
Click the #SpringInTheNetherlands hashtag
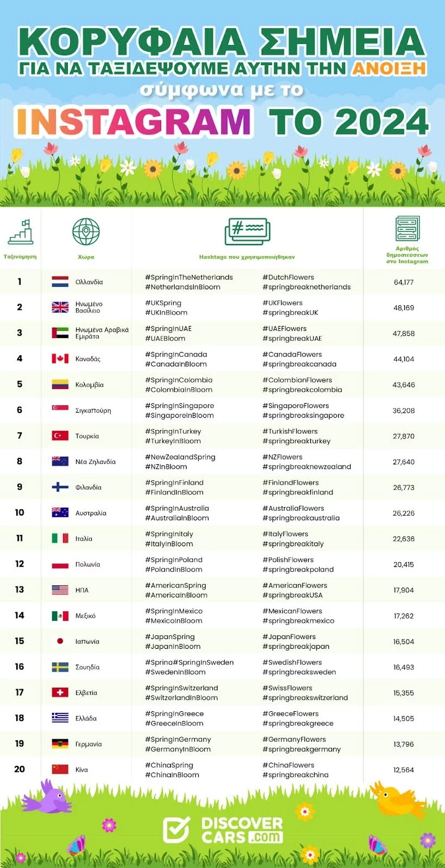[189, 277]
